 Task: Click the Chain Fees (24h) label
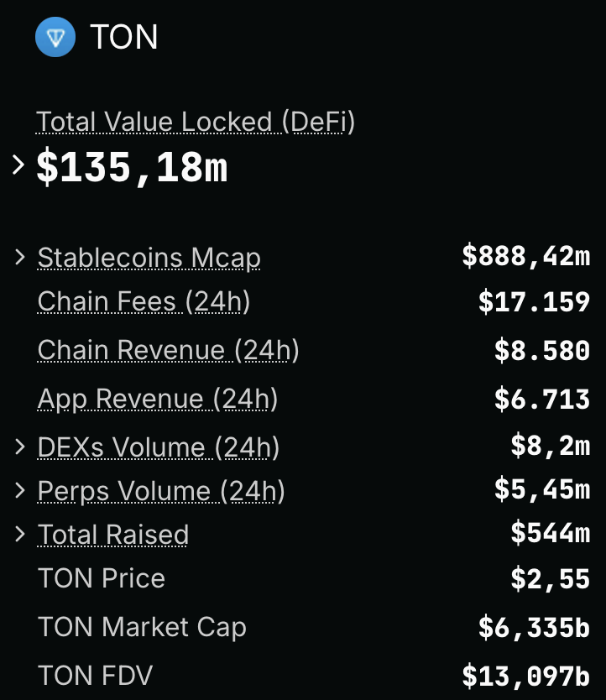coord(144,301)
